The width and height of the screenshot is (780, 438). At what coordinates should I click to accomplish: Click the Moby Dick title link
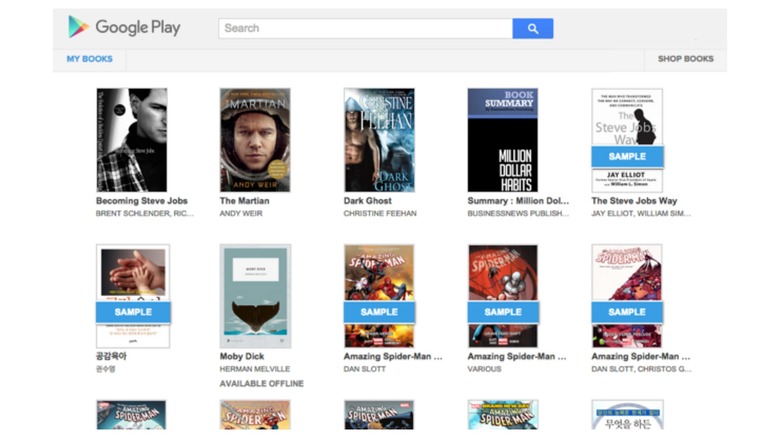click(x=243, y=356)
